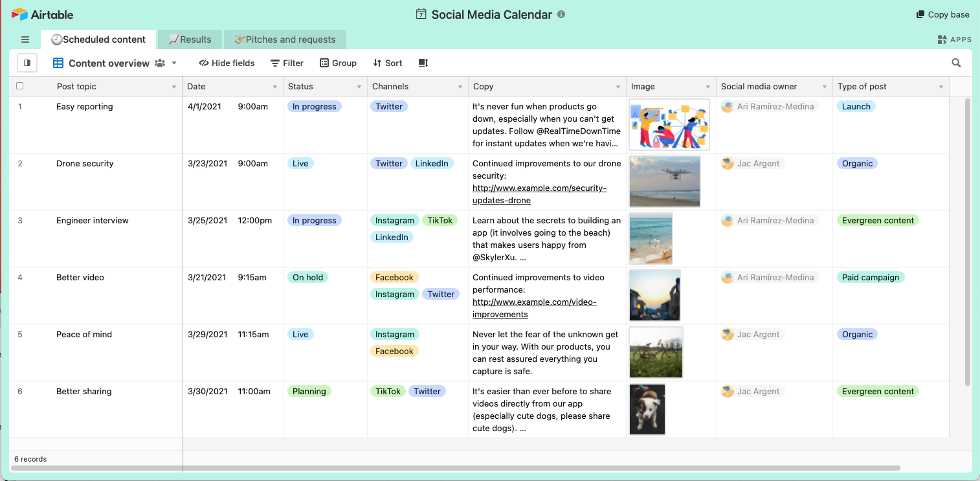Click the LinkedIn tag in Drone security row

[432, 163]
